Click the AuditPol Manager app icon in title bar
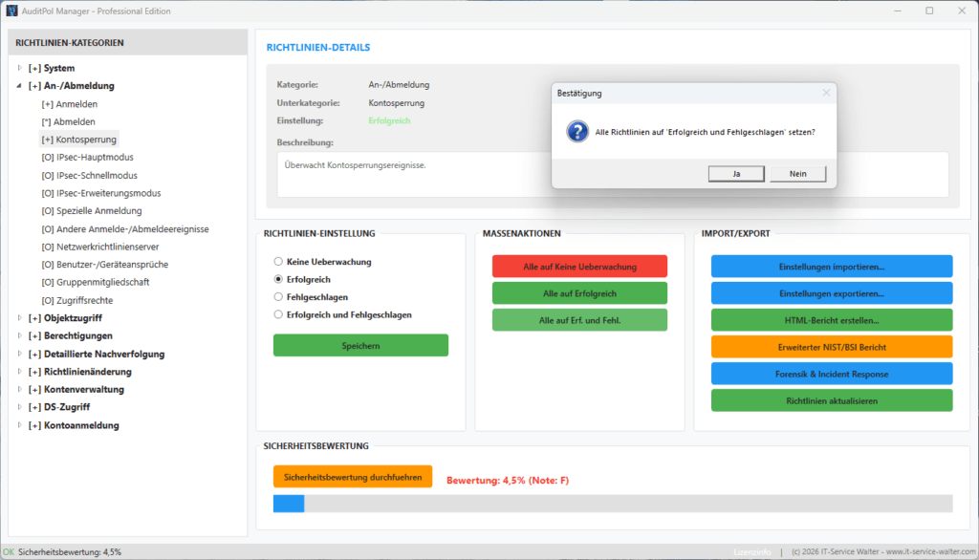 point(12,11)
